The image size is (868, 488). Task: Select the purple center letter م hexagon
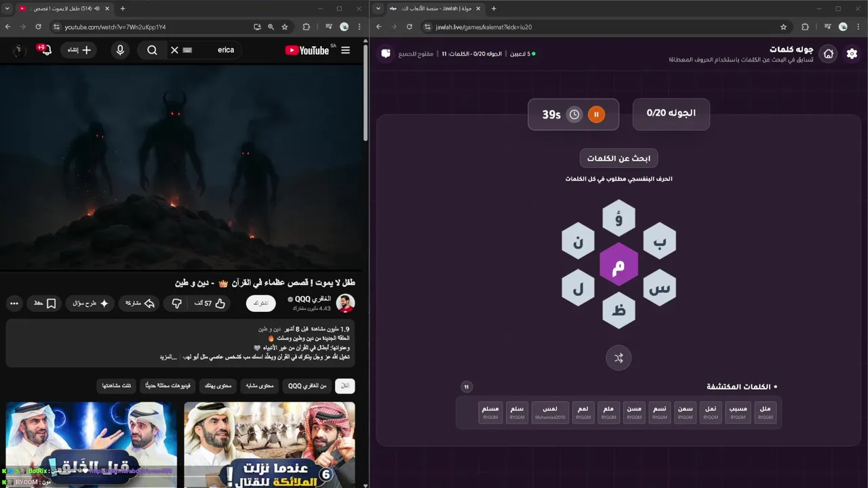coord(618,264)
